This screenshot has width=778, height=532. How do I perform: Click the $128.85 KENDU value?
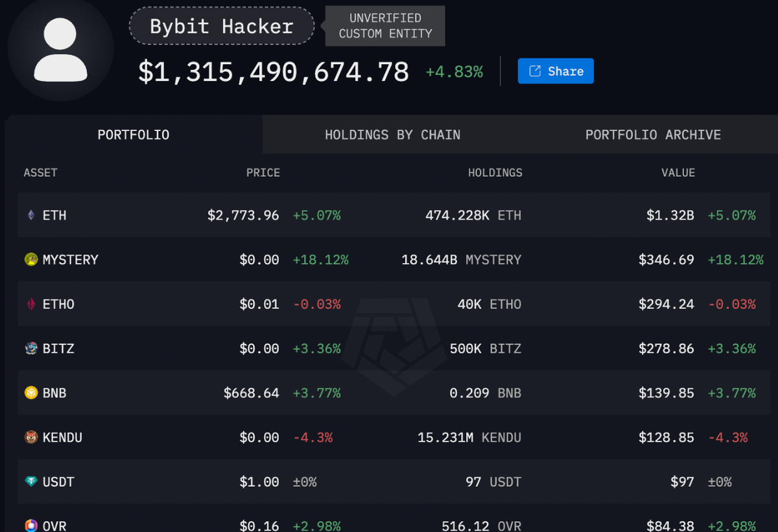coord(666,437)
